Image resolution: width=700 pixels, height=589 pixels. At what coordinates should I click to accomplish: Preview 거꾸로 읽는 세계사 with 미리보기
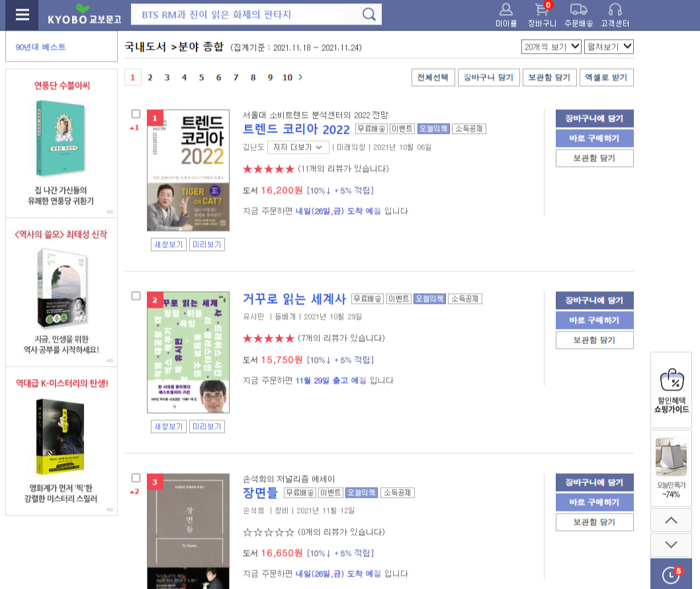pyautogui.click(x=206, y=426)
